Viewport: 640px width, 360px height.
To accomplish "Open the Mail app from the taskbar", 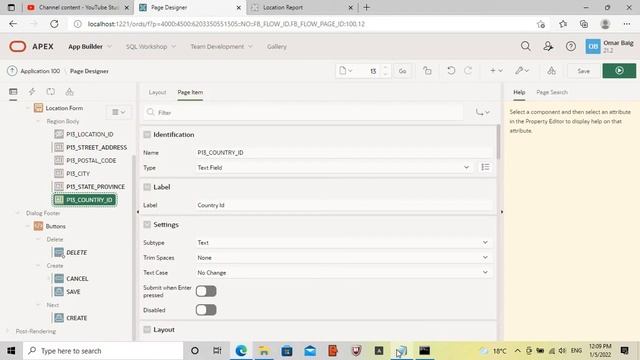I will [x=310, y=351].
